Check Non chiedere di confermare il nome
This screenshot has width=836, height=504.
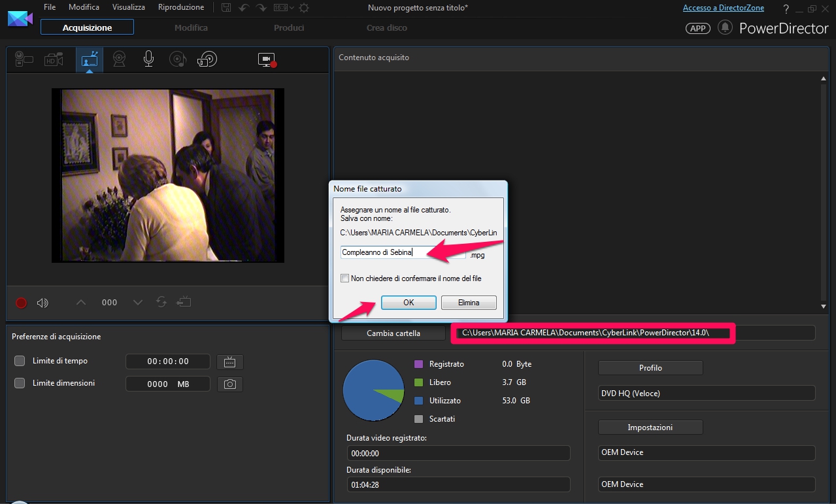point(344,278)
